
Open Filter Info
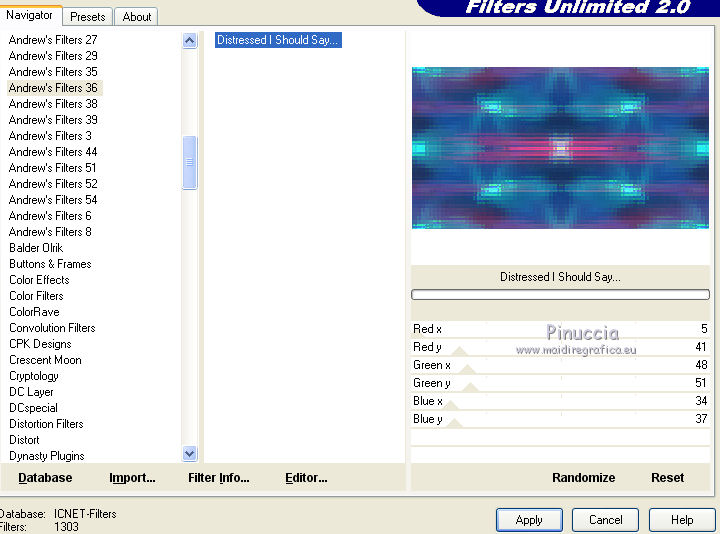pos(219,478)
